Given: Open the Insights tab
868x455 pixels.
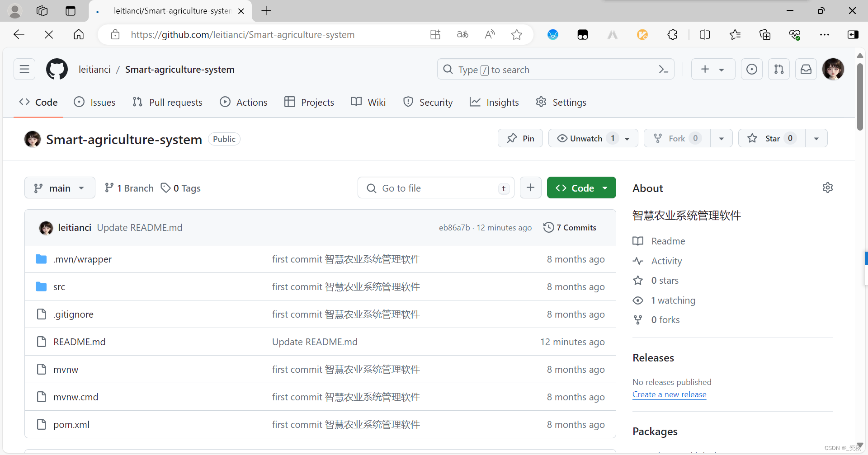Looking at the screenshot, I should (x=494, y=102).
